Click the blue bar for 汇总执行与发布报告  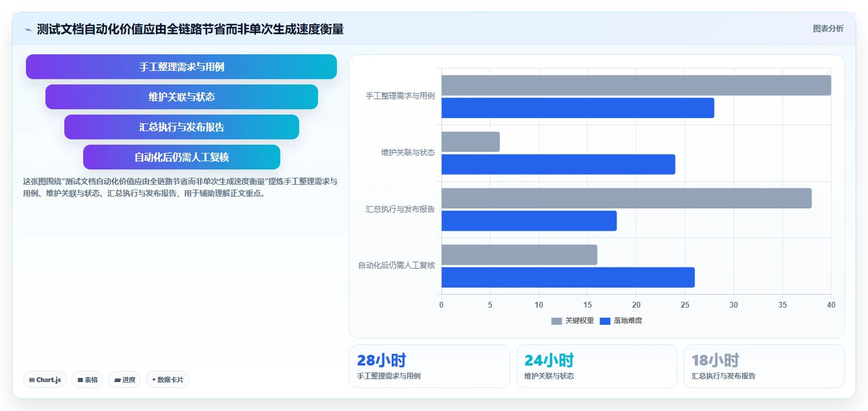point(529,221)
